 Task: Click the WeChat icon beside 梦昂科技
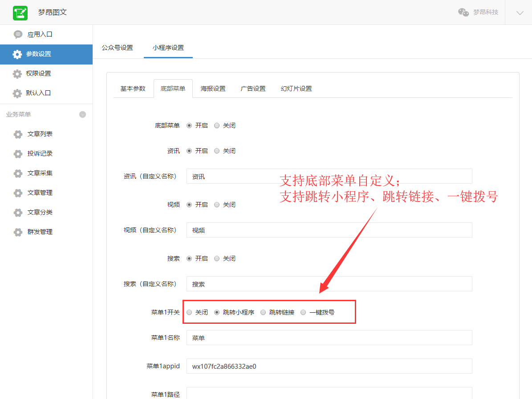463,12
